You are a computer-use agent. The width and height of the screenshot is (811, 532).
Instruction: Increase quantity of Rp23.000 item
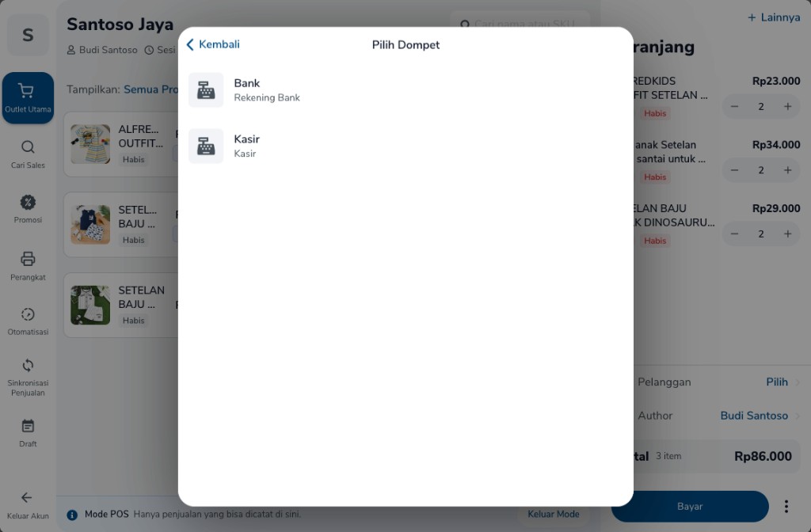(x=788, y=107)
